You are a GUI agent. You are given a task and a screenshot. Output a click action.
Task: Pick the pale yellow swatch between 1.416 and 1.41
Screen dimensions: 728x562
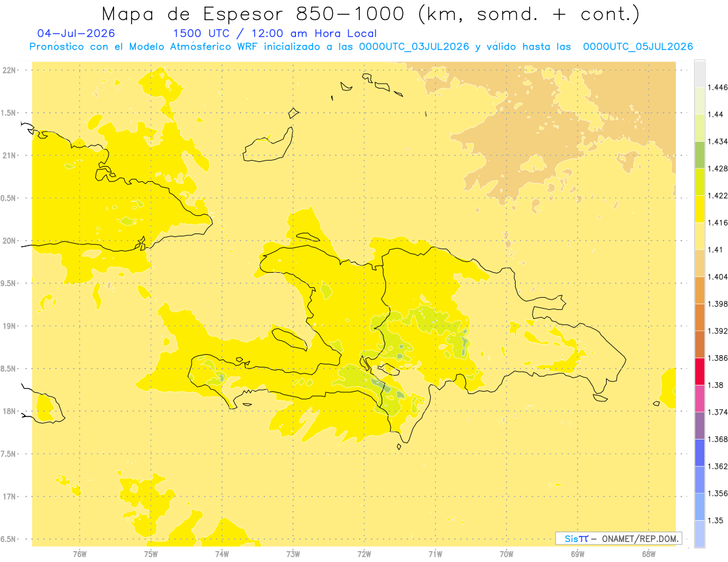point(699,236)
